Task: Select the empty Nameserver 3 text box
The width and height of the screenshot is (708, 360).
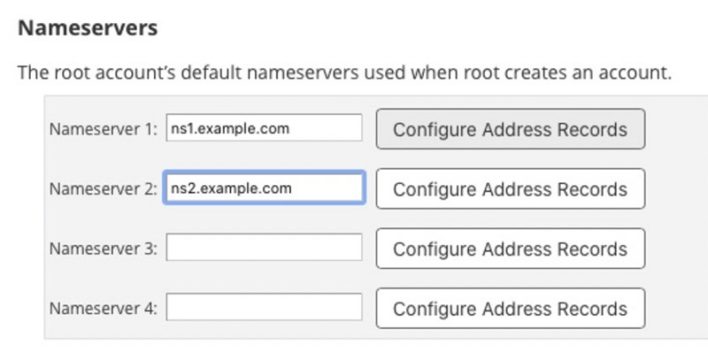Action: pyautogui.click(x=264, y=248)
